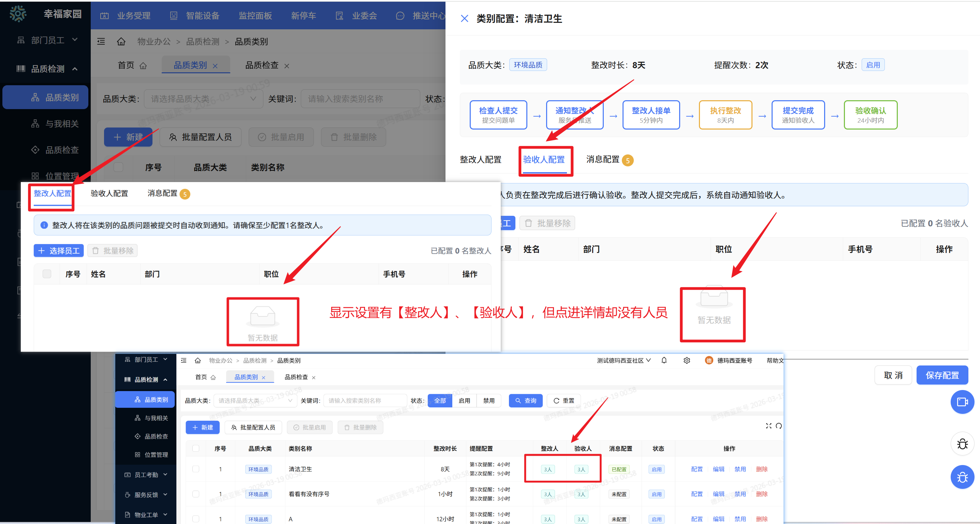
Task: Tick the checkbox for 清洁卫生 row
Action: point(195,469)
